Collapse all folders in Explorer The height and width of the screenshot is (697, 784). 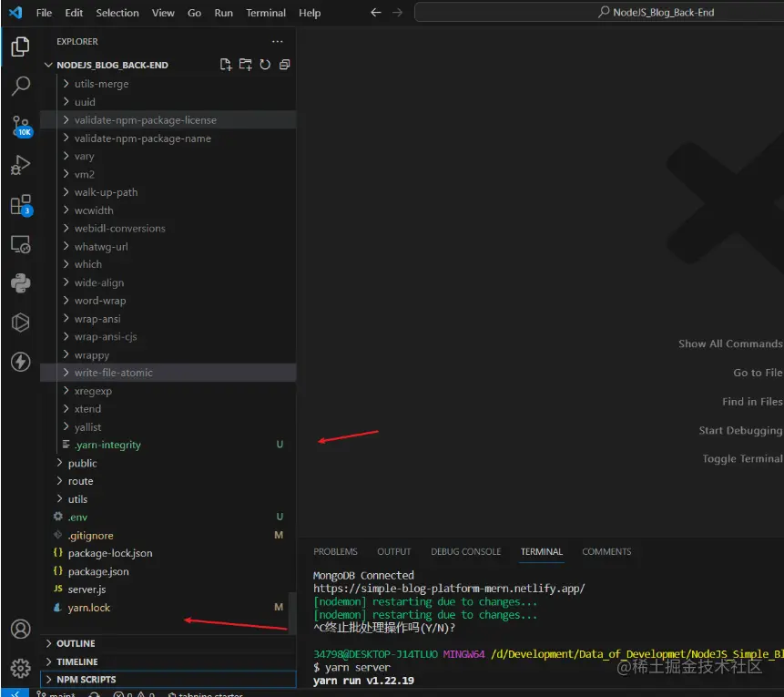pos(284,65)
